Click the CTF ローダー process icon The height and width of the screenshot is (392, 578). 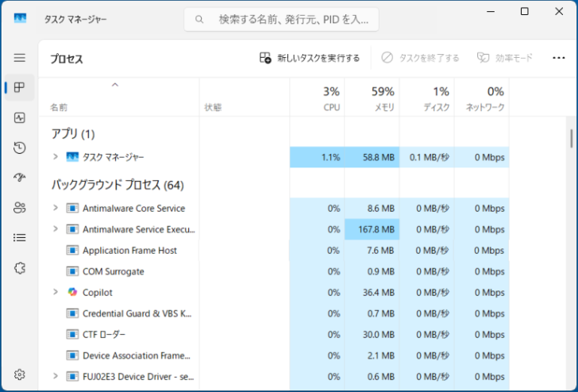(72, 335)
